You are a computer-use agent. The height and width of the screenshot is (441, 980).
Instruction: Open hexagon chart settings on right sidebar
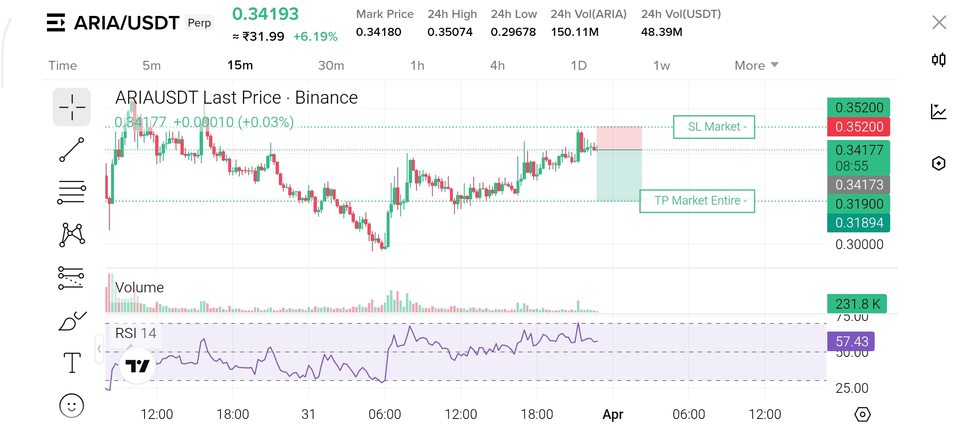pos(939,163)
